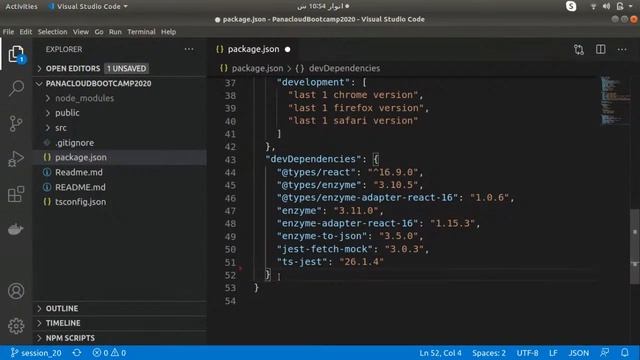640x360 pixels.
Task: Click line number 43 in gutter
Action: click(x=230, y=160)
